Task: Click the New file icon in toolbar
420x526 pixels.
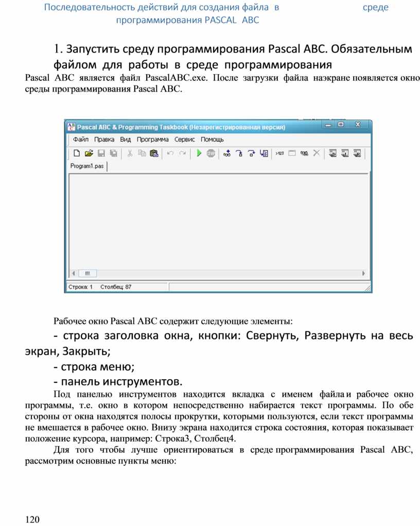Action: coord(77,153)
